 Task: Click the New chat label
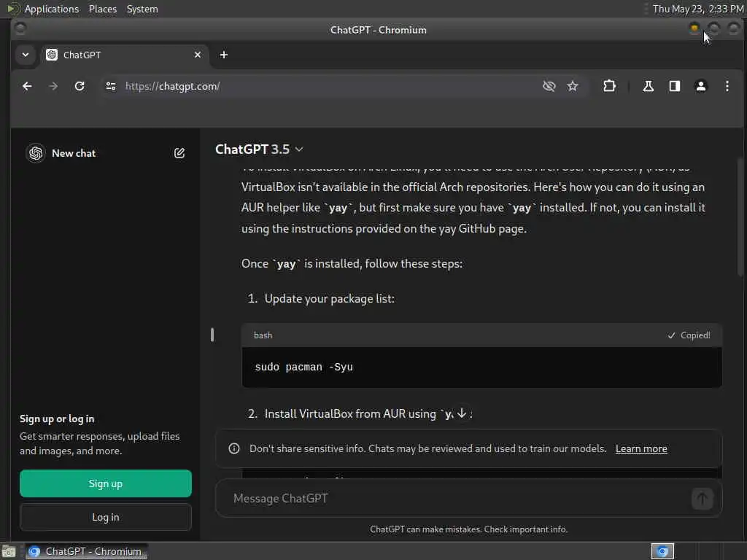pyautogui.click(x=74, y=153)
